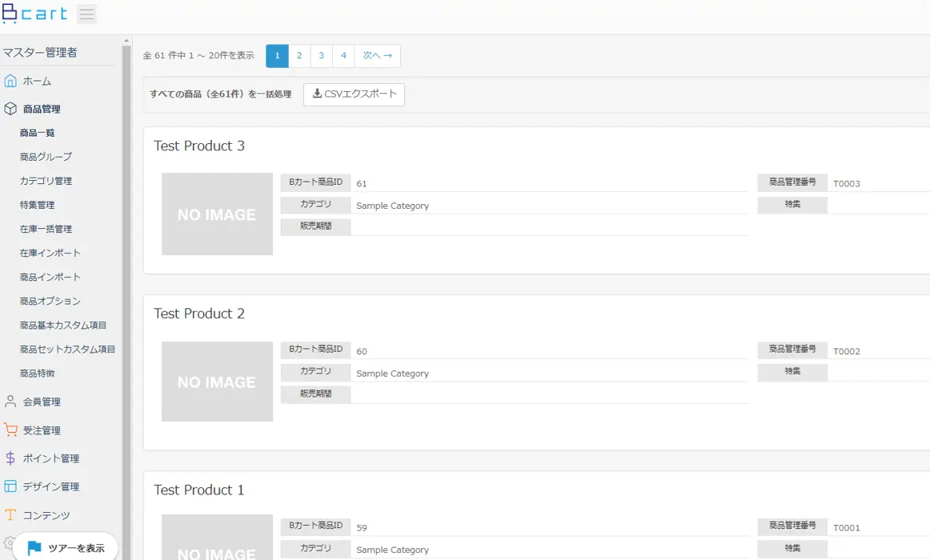938x560 pixels.
Task: Open the 会員管理 menu
Action: [42, 402]
